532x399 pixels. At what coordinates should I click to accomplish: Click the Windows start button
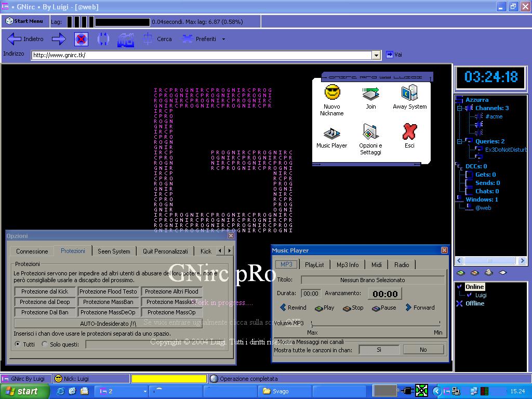click(x=24, y=391)
